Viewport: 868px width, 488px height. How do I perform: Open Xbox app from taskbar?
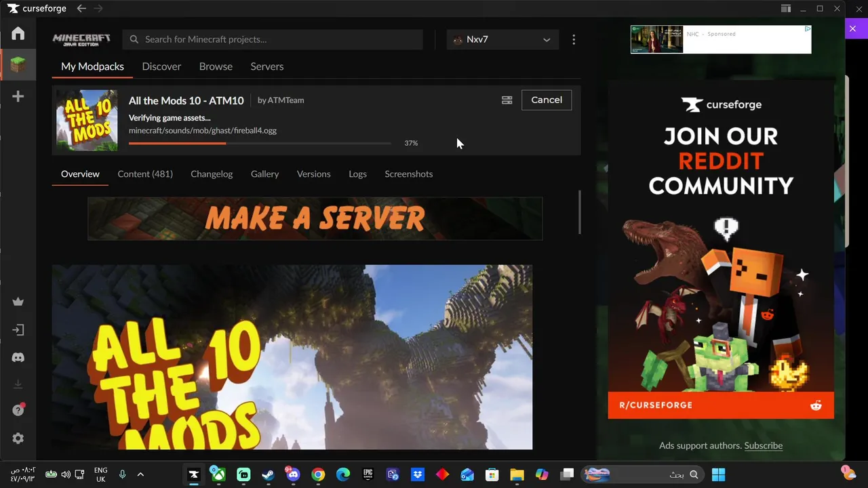click(218, 474)
